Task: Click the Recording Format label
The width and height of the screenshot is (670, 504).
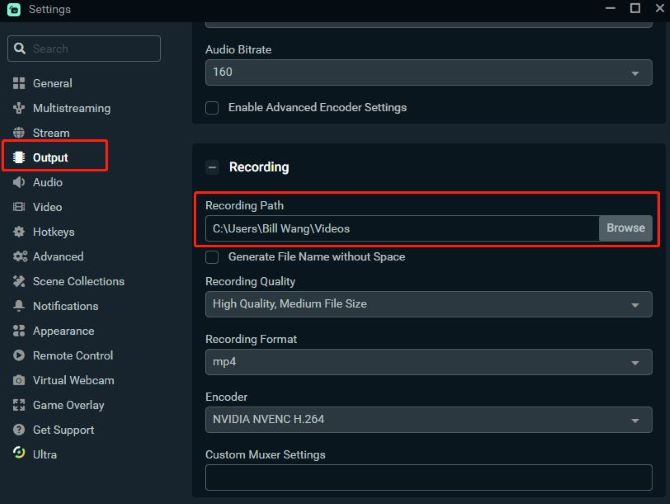Action: (x=251, y=339)
